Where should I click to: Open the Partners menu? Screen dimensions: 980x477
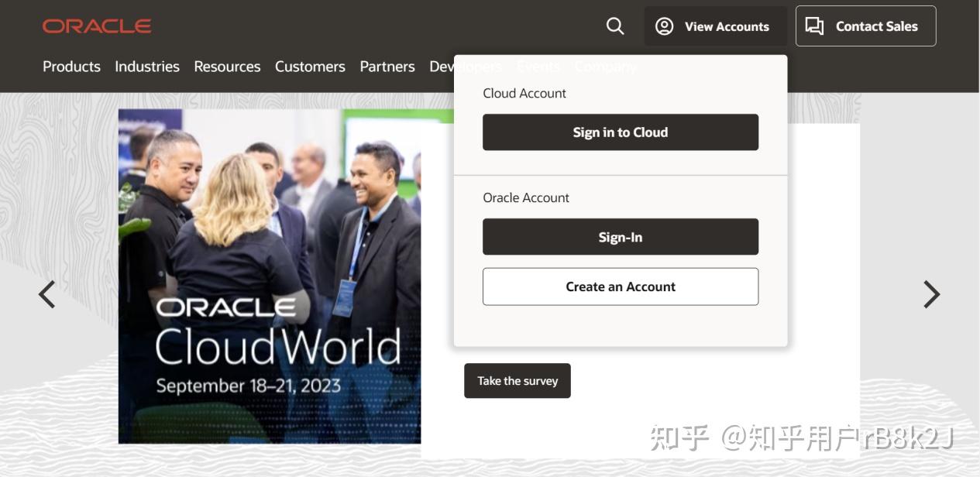pyautogui.click(x=387, y=67)
